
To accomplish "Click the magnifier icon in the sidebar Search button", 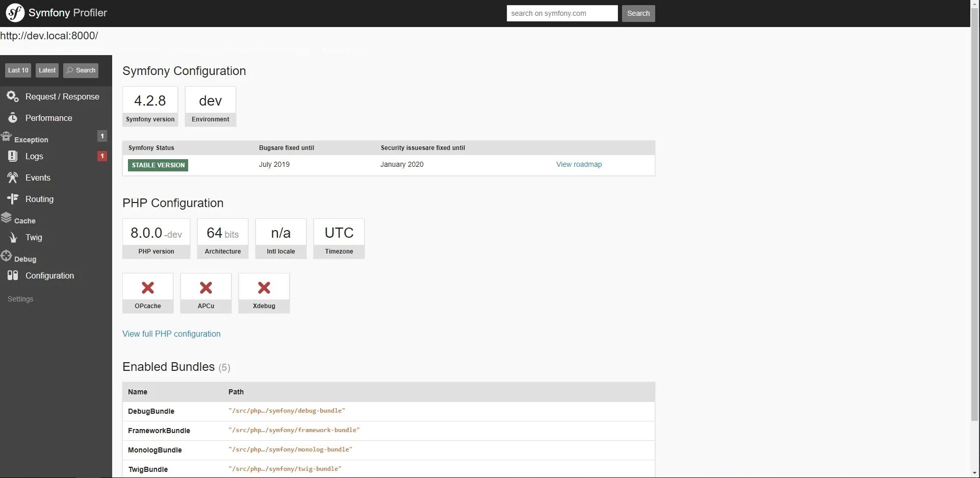I will [x=70, y=70].
